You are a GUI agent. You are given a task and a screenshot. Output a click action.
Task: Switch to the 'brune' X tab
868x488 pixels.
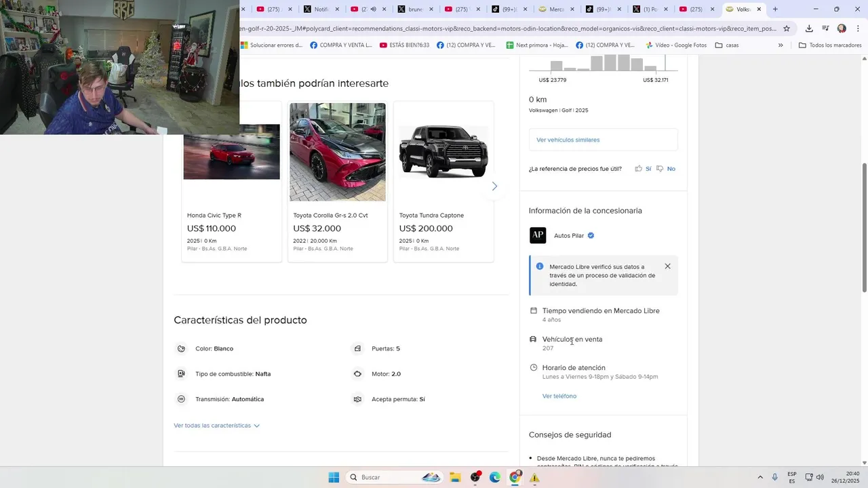[x=410, y=9]
